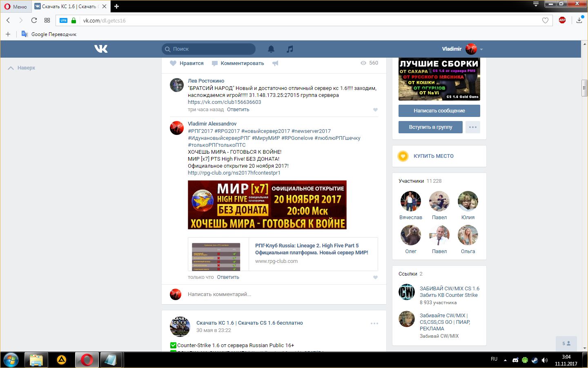588x368 pixels.
Task: Open member Ольга's profile
Action: coord(468,239)
